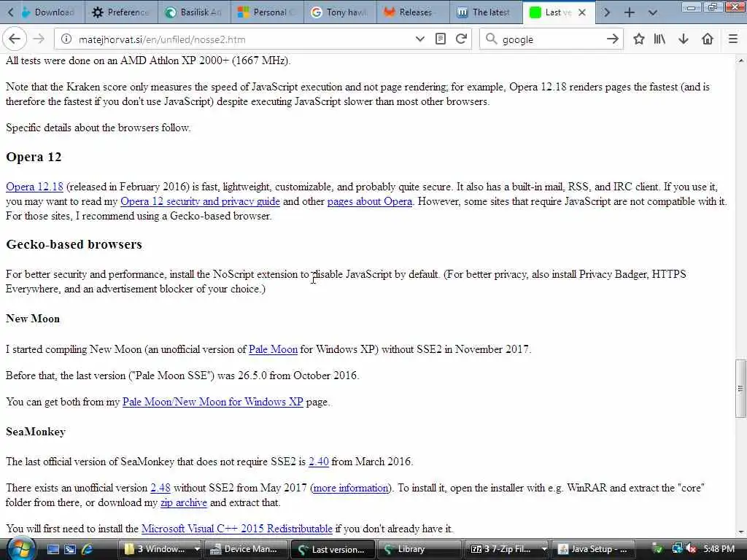This screenshot has height=560, width=747.
Task: Bookmark this page with the star
Action: click(639, 39)
